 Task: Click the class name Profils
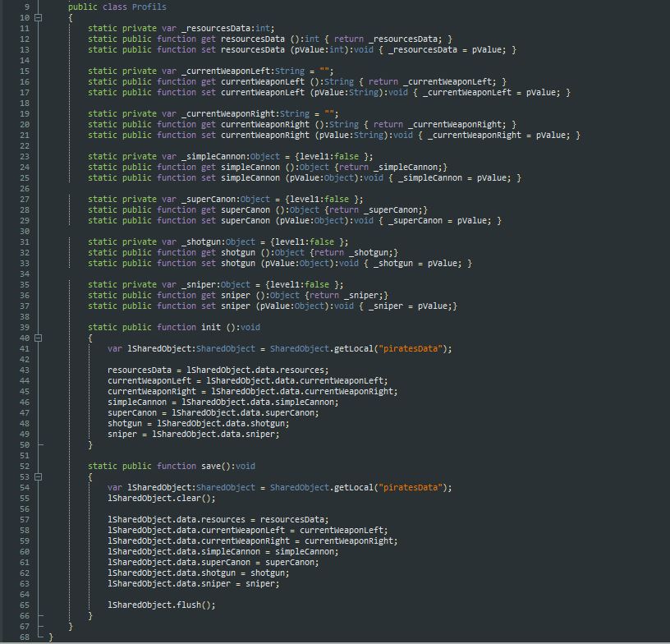[149, 7]
